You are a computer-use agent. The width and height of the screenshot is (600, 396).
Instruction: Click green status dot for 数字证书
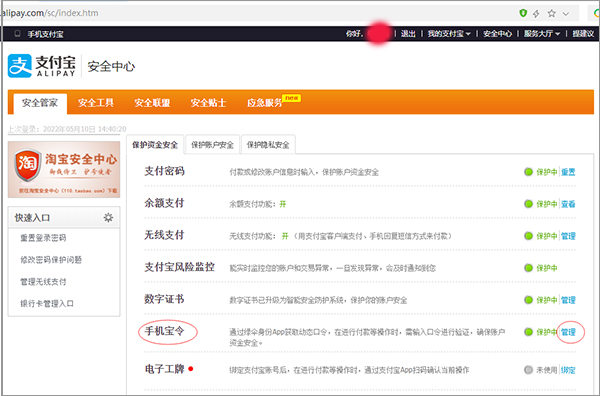tap(528, 300)
